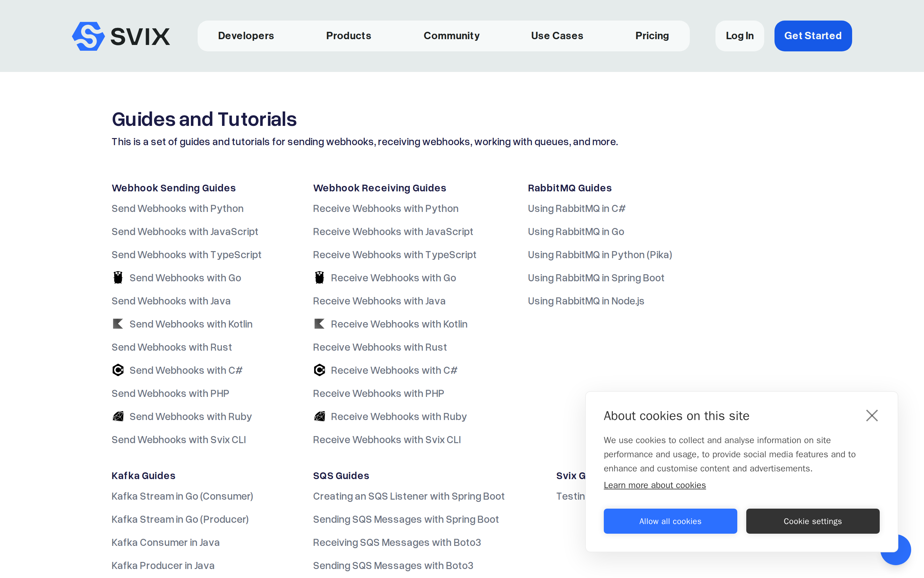This screenshot has height=578, width=924.
Task: Open Receiving SQS Messages with Boto3
Action: click(x=397, y=542)
